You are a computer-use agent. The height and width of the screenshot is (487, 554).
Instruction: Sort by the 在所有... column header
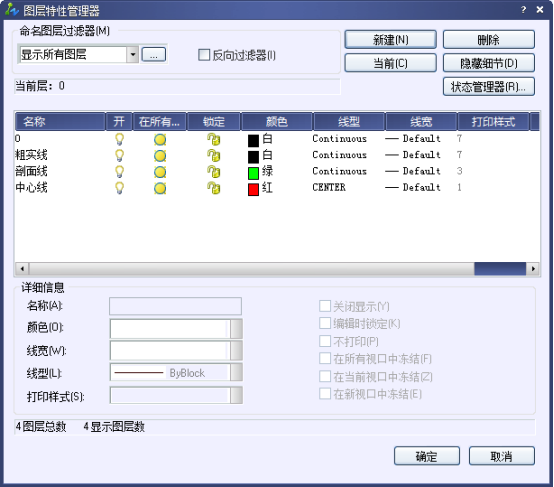(x=160, y=122)
